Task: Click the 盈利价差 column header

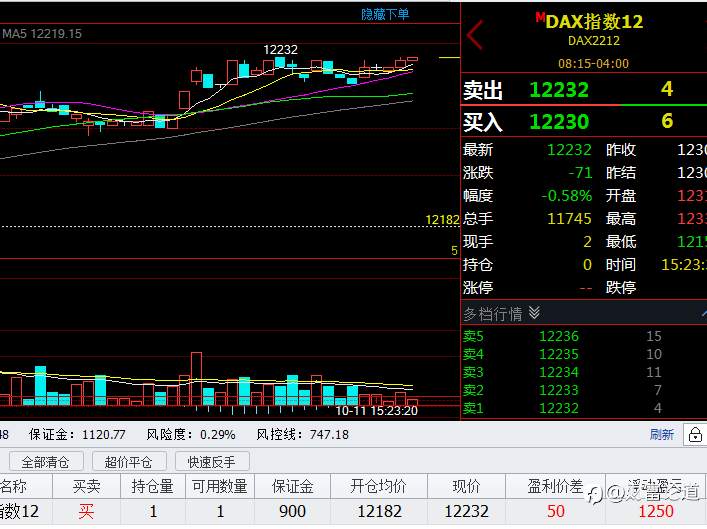Action: tap(555, 486)
